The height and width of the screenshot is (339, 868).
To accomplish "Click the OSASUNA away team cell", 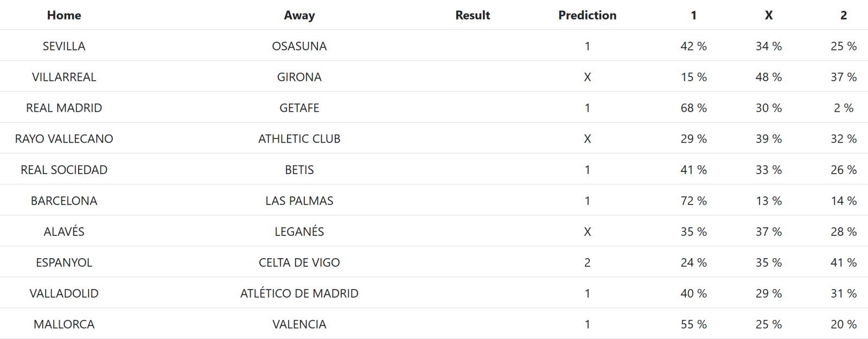I will (299, 46).
